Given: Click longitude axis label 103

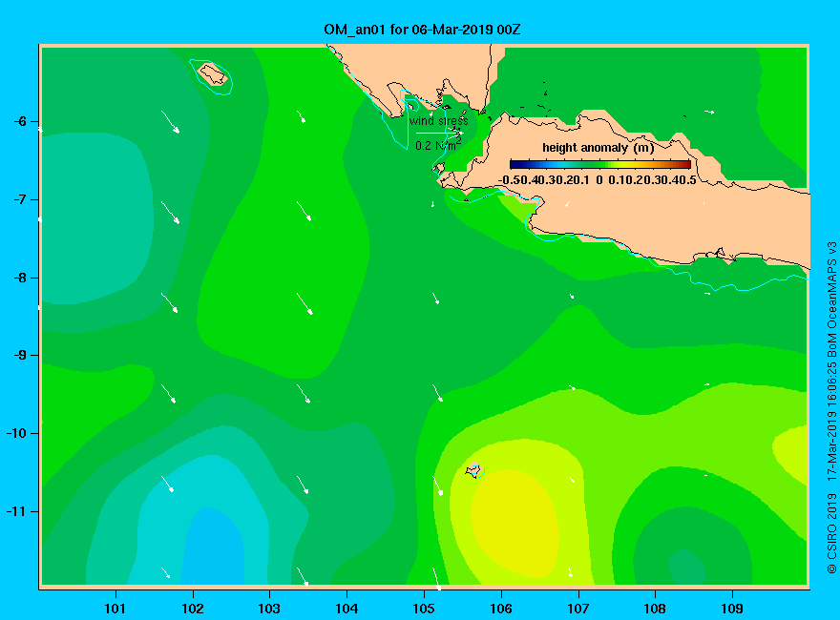Looking at the screenshot, I should coord(269,609).
